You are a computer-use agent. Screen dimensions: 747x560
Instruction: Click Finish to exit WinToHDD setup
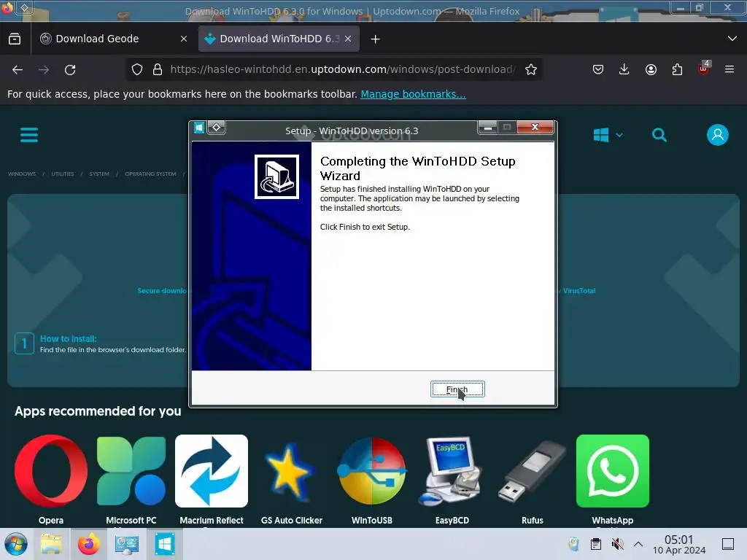tap(457, 389)
